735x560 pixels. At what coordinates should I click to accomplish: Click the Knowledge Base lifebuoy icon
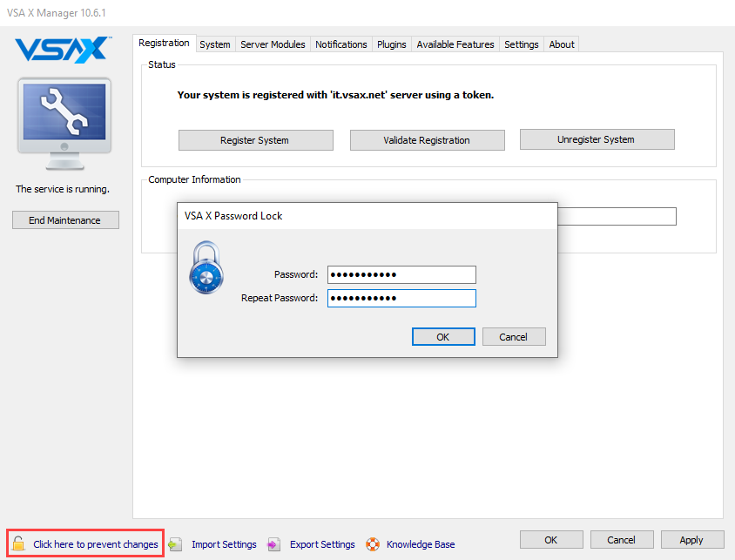click(x=373, y=544)
